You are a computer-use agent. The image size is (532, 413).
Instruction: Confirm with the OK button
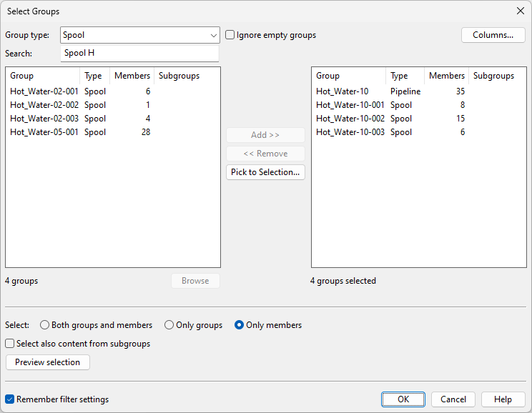(x=403, y=399)
